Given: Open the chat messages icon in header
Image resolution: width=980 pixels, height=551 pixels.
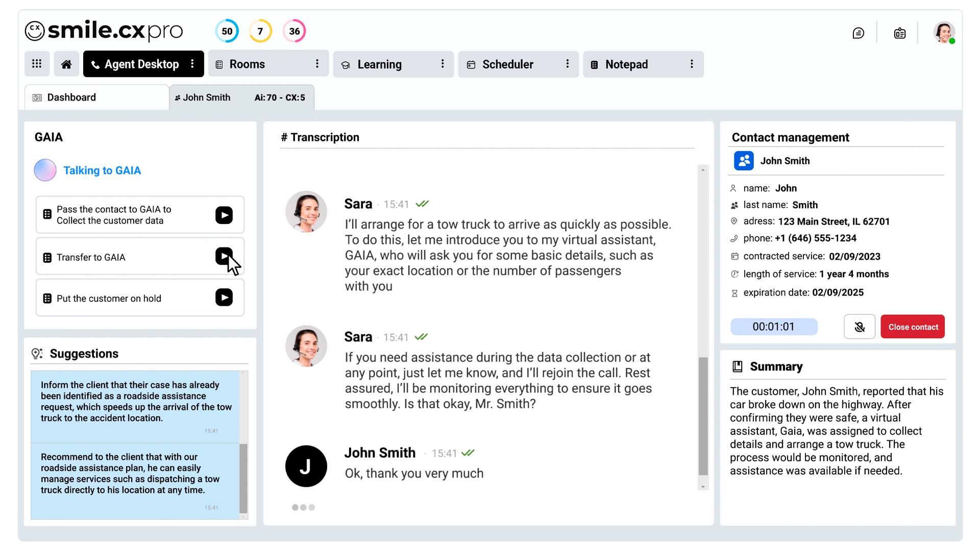Looking at the screenshot, I should [x=858, y=33].
